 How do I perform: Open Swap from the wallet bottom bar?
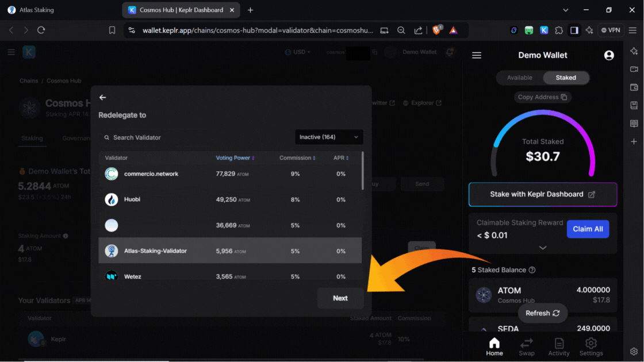click(526, 347)
